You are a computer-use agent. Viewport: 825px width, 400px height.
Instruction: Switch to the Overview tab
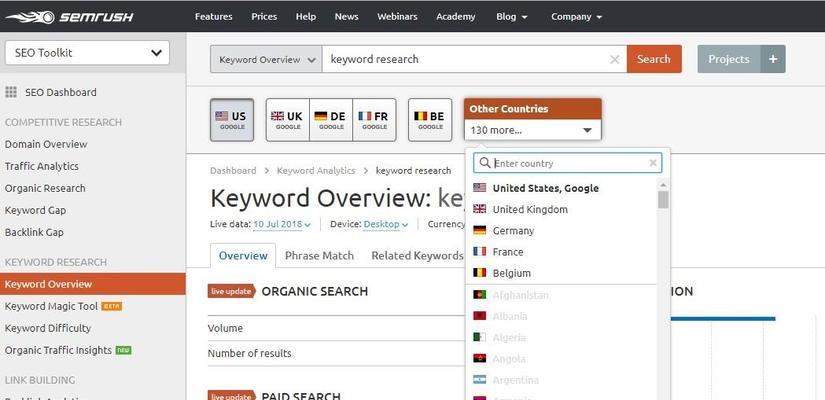click(243, 256)
